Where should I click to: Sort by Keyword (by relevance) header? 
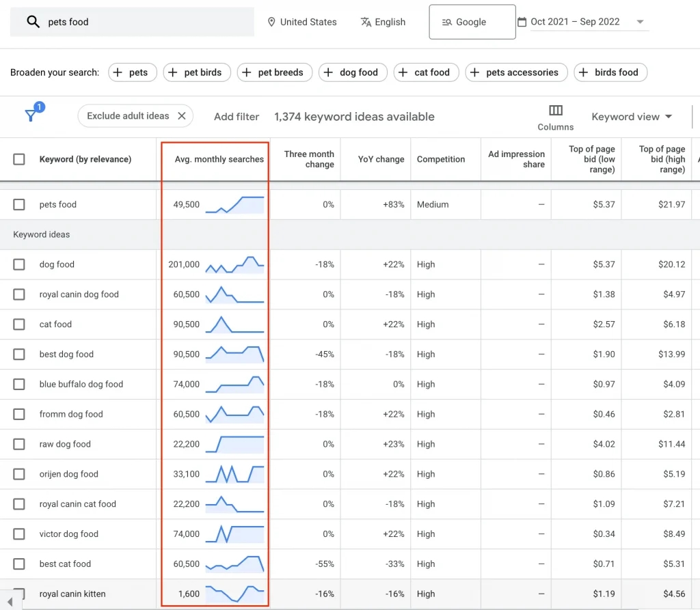point(85,159)
